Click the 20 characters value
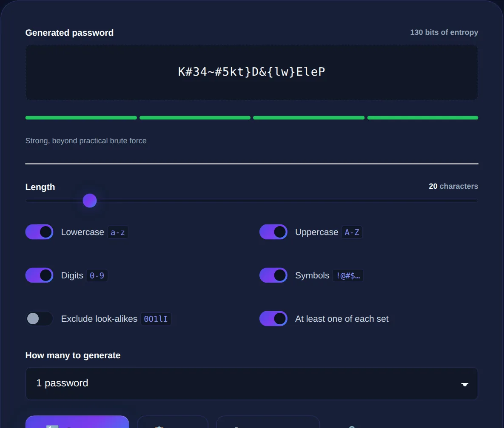The width and height of the screenshot is (504, 428). click(x=453, y=186)
